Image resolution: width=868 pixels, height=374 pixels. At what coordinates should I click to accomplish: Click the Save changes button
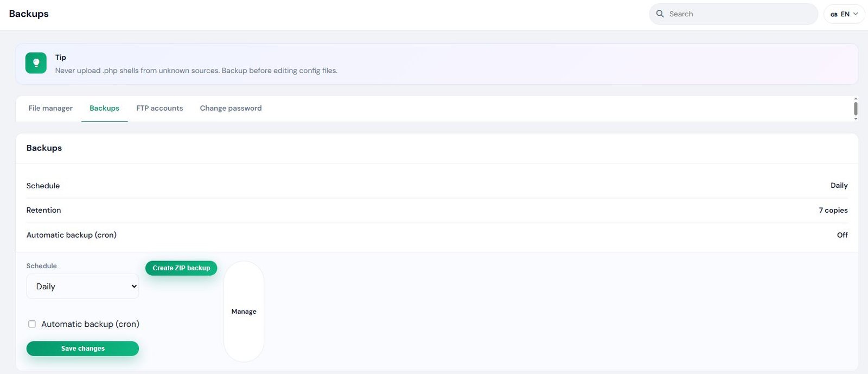pyautogui.click(x=82, y=348)
